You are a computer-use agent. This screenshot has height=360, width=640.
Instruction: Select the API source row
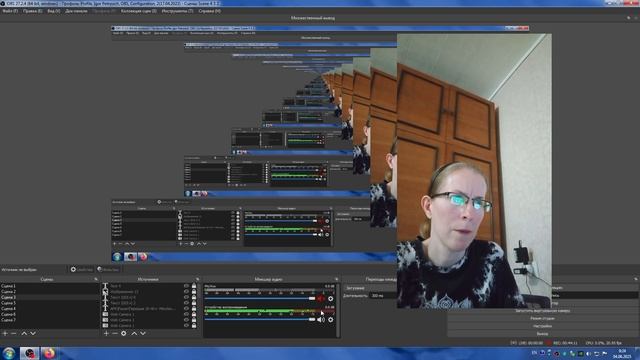click(x=149, y=309)
